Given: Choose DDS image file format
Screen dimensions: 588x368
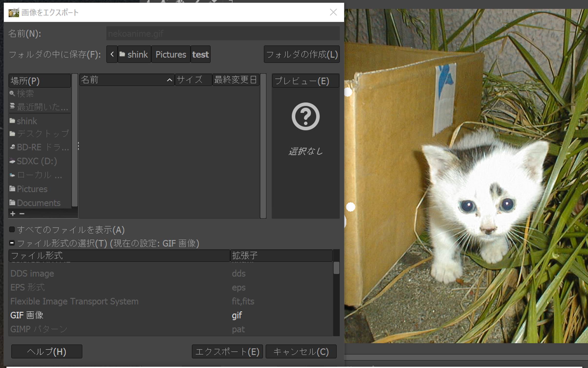Looking at the screenshot, I should point(32,273).
